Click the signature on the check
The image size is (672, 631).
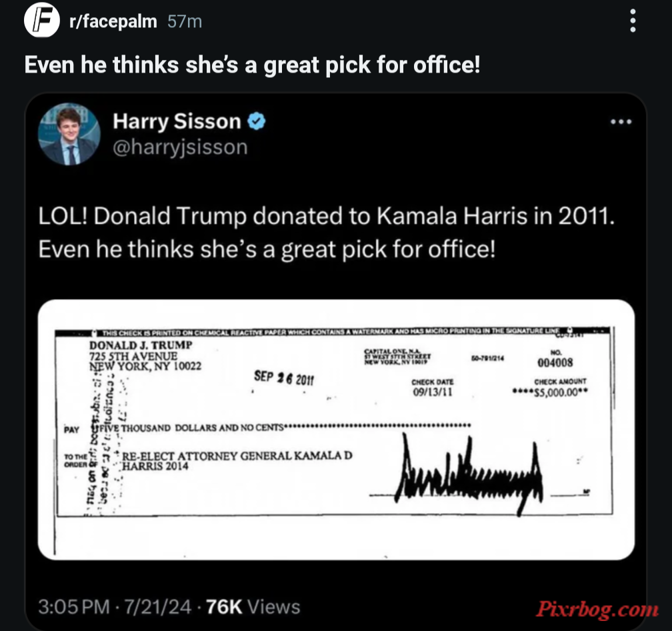[x=468, y=474]
